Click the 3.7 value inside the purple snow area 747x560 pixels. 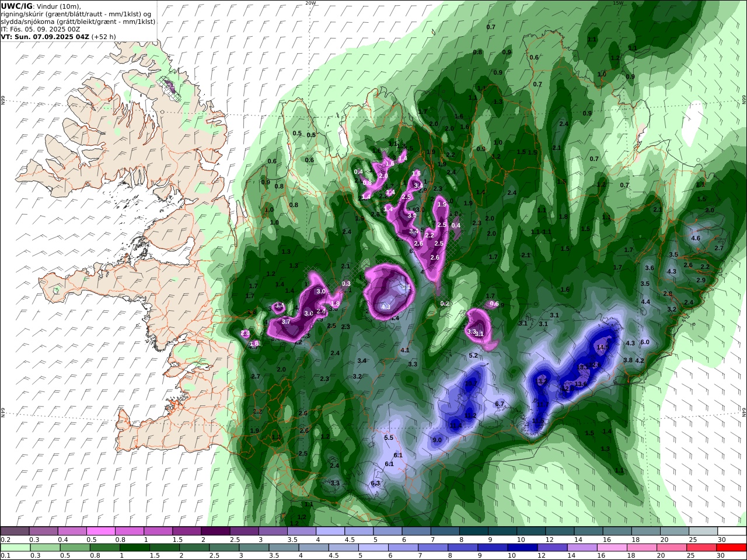[x=286, y=321]
